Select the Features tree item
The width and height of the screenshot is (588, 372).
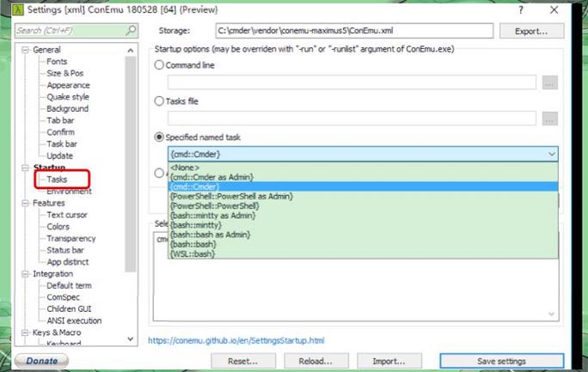coord(49,203)
